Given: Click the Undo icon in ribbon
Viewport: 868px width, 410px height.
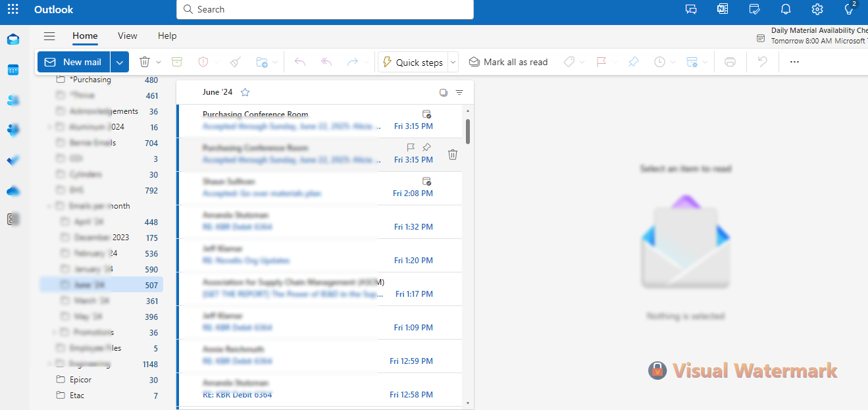Looking at the screenshot, I should pos(762,62).
